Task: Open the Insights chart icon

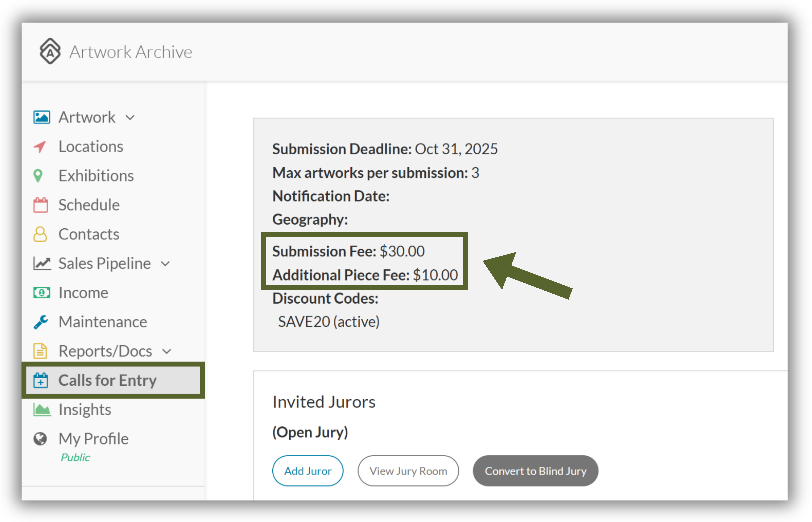Action: click(42, 409)
